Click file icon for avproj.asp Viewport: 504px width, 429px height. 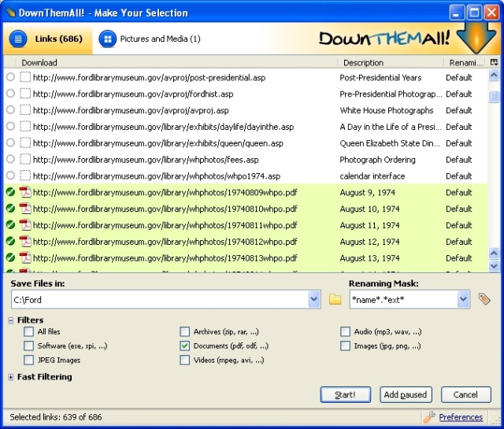(x=25, y=110)
